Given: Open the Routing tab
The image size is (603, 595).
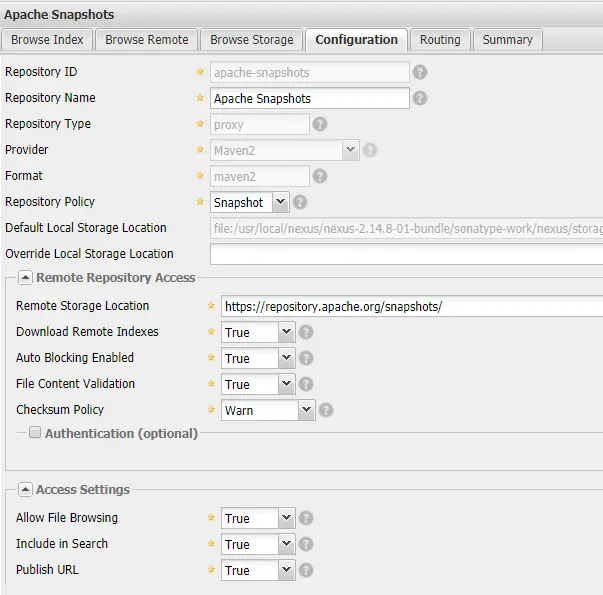Looking at the screenshot, I should tap(440, 40).
